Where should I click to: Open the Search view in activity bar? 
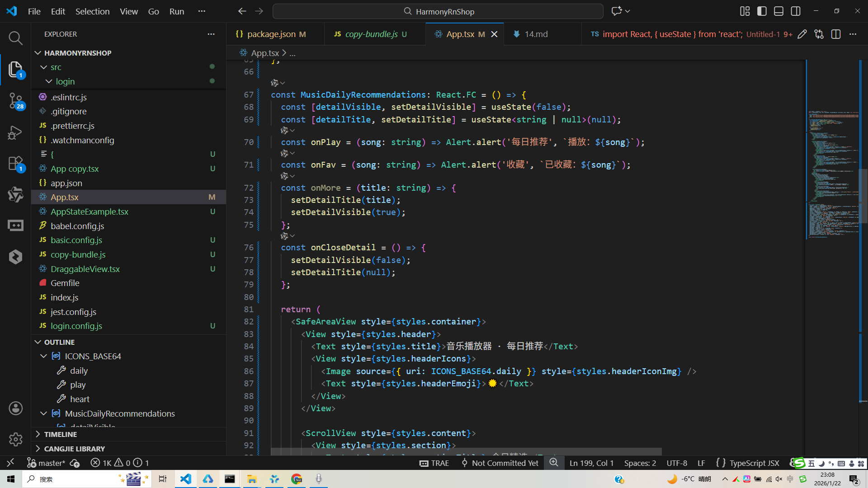point(15,38)
